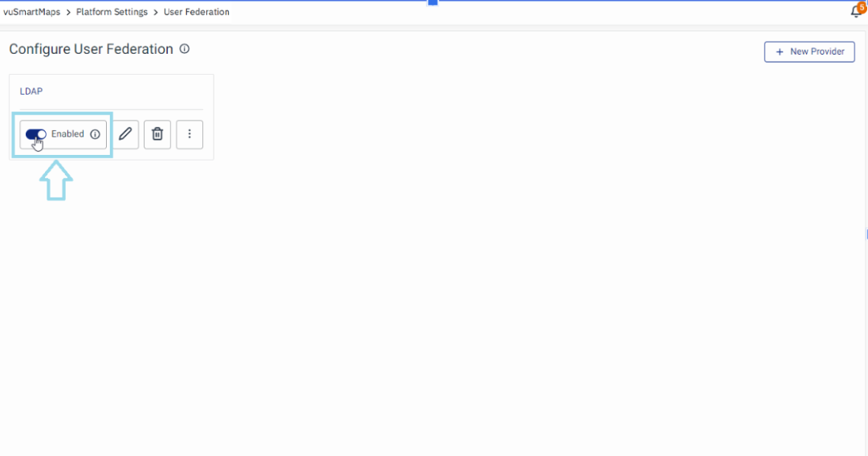Open the LDAP provider title

click(31, 92)
